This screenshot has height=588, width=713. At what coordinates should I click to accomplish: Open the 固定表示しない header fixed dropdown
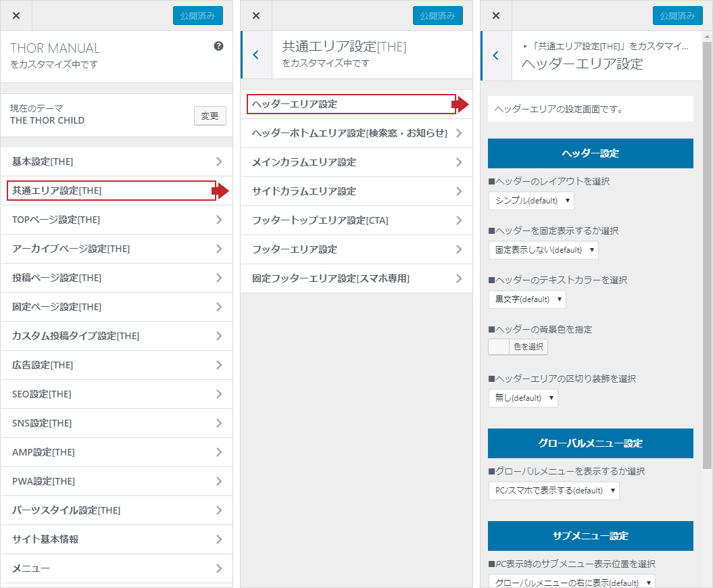543,250
